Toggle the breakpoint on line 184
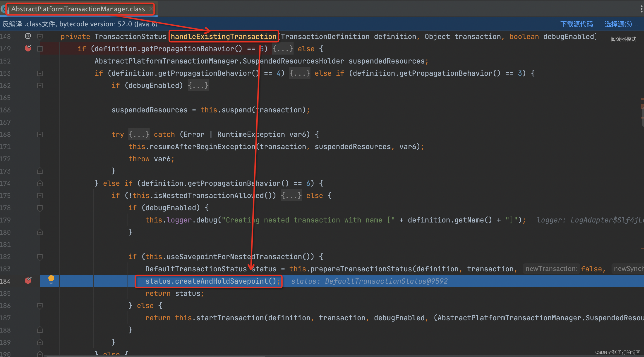The height and width of the screenshot is (357, 644). point(28,280)
